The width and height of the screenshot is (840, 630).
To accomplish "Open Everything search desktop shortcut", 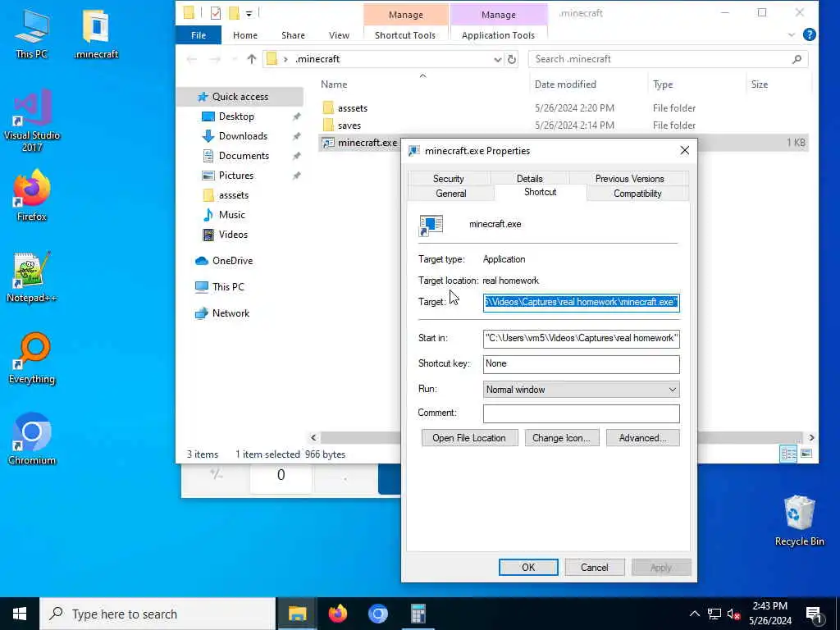I will coord(32,358).
